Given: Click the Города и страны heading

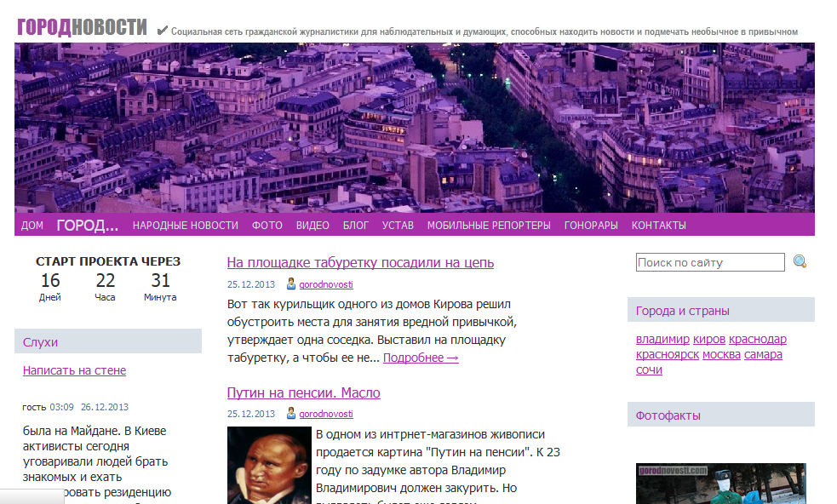Looking at the screenshot, I should coord(682,311).
